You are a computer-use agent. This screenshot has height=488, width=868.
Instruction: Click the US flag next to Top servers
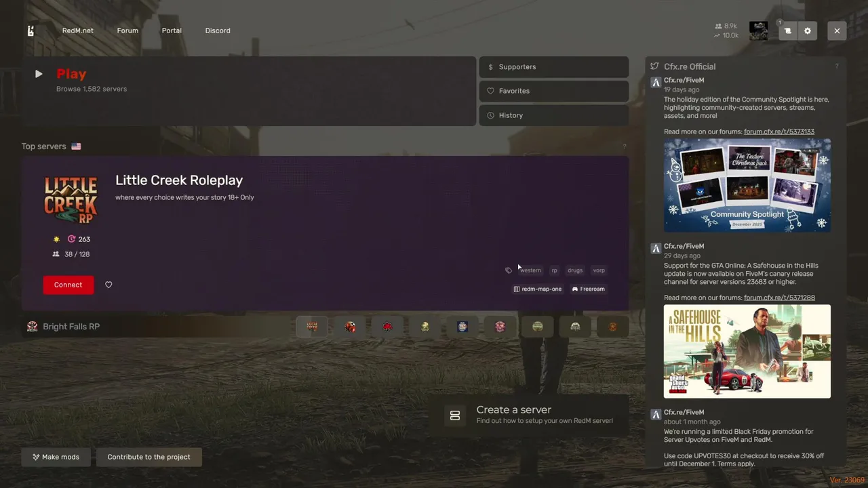point(76,146)
